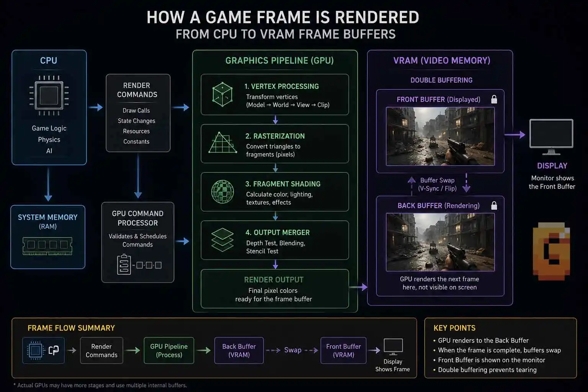Click the Physics text in CPU panel
Screen dimensions: 588x392
point(49,139)
